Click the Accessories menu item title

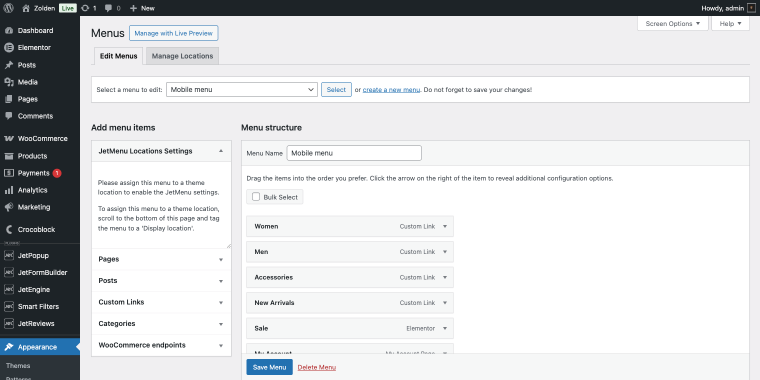pyautogui.click(x=273, y=277)
